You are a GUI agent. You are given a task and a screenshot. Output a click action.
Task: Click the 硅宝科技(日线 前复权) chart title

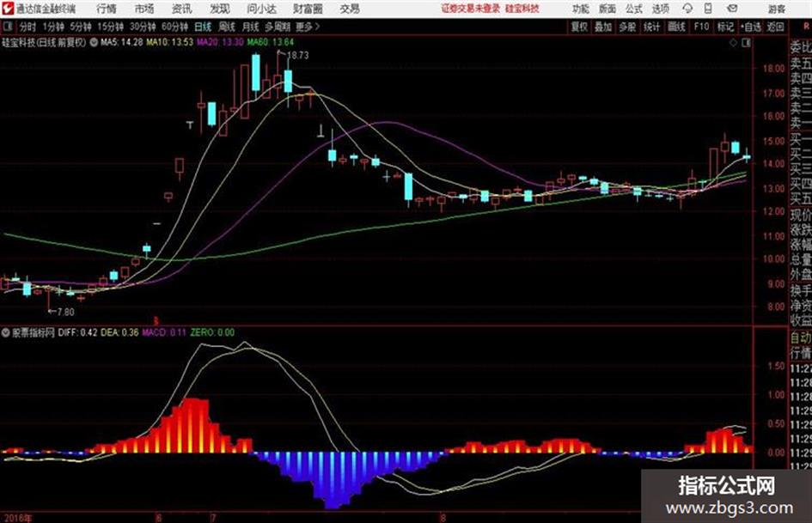point(44,42)
